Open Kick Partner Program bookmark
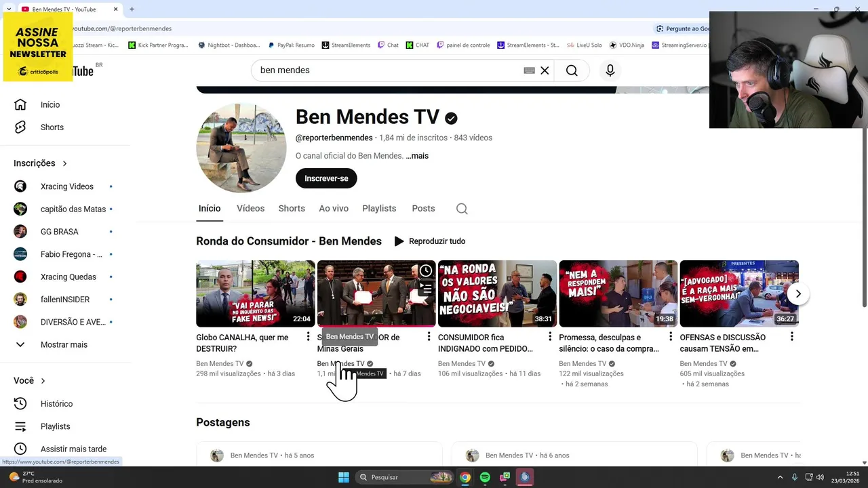 pyautogui.click(x=159, y=45)
